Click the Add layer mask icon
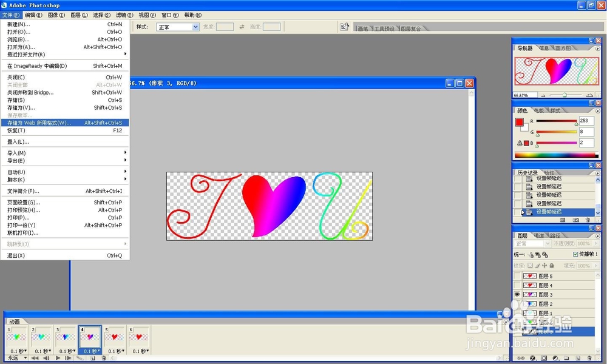Viewport: 607px width, 364px height. (x=543, y=357)
